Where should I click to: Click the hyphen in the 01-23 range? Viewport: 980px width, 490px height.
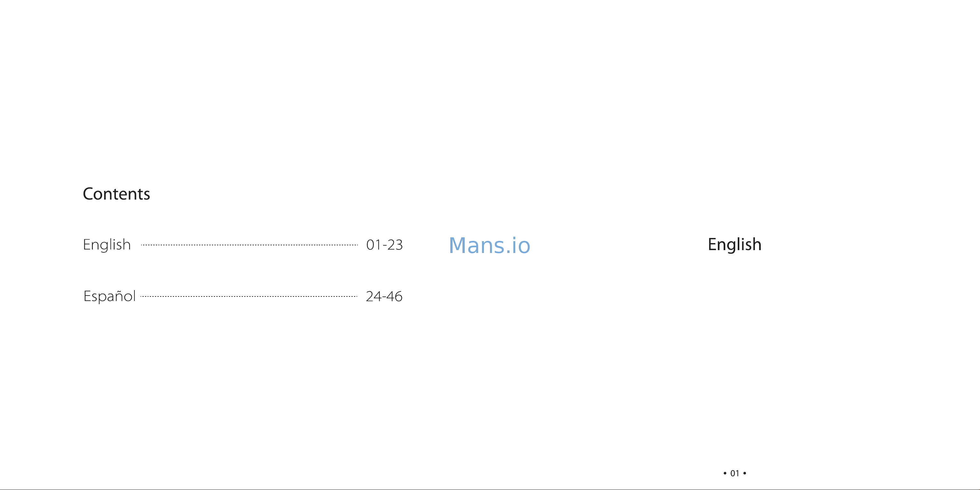(x=385, y=246)
